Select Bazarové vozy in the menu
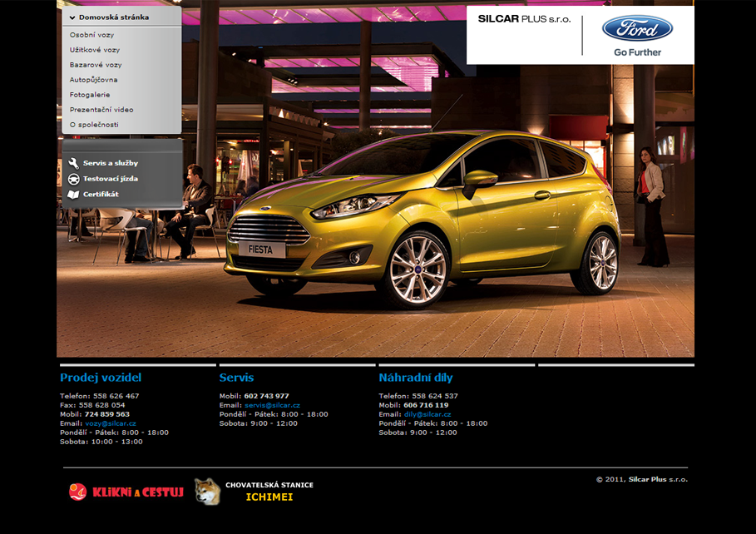 click(x=96, y=65)
